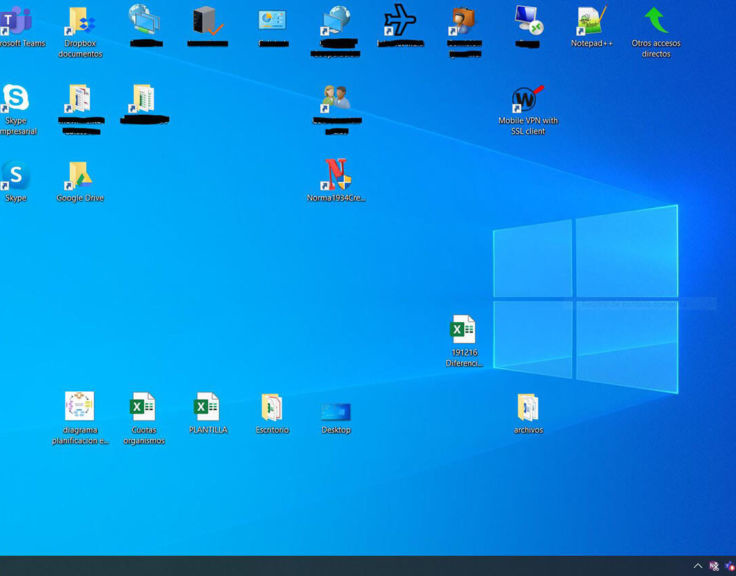The height and width of the screenshot is (576, 736).
Task: Open the Dropbox documentos folder shortcut
Action: point(80,22)
